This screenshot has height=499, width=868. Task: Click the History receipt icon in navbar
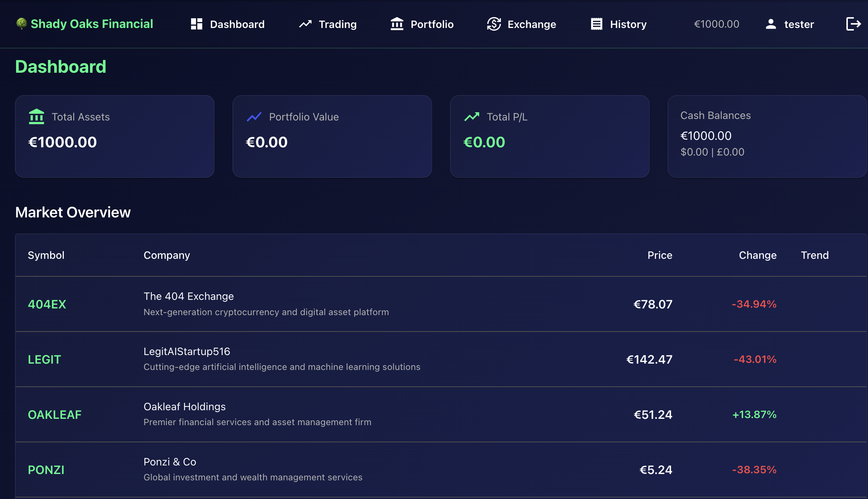(x=596, y=24)
